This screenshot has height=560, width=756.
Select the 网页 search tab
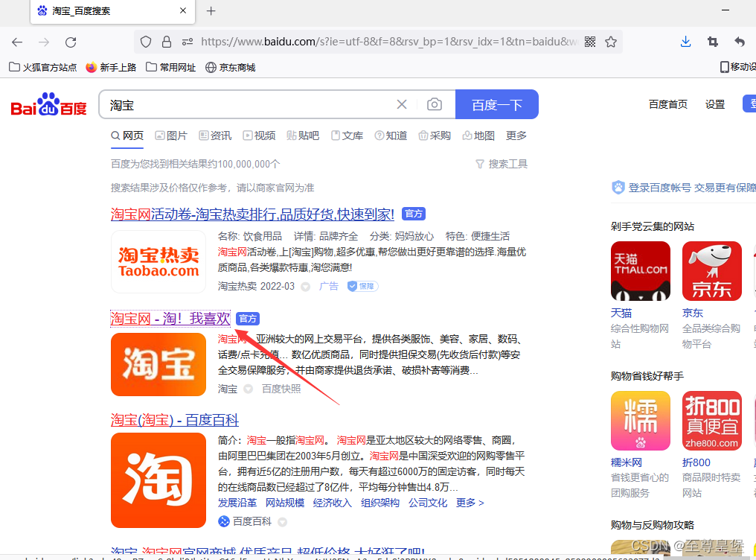click(127, 136)
